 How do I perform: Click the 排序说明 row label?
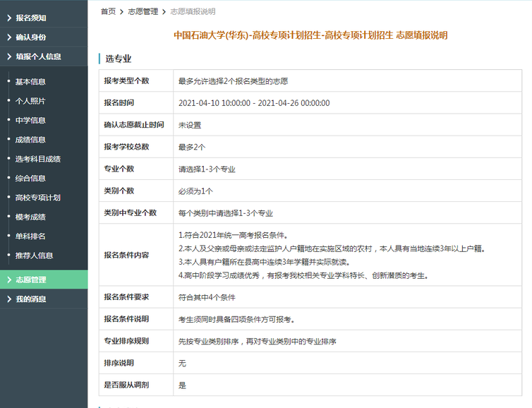coord(119,363)
